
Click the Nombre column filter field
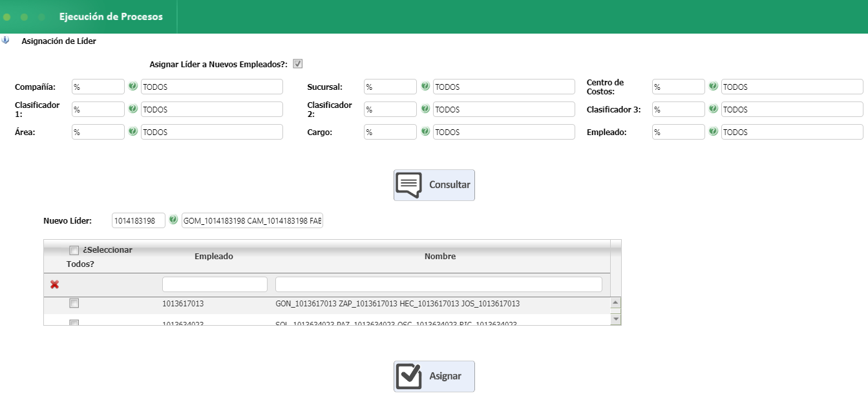tap(438, 284)
